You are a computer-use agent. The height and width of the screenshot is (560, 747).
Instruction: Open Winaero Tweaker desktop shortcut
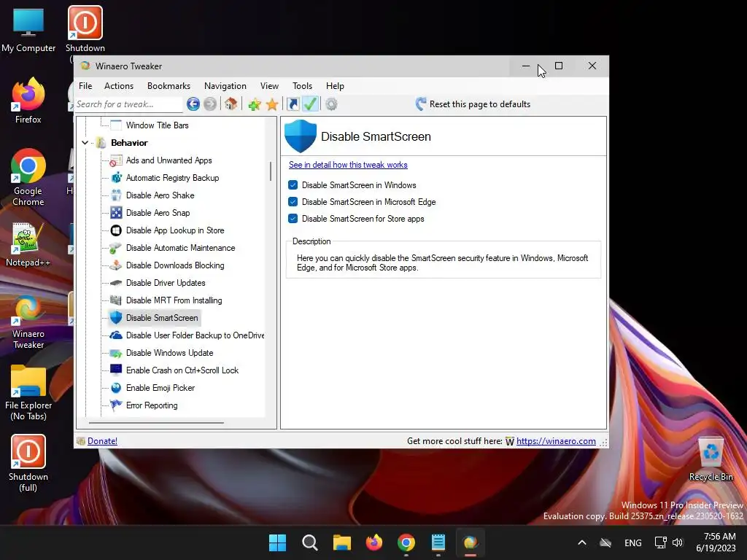click(x=28, y=322)
